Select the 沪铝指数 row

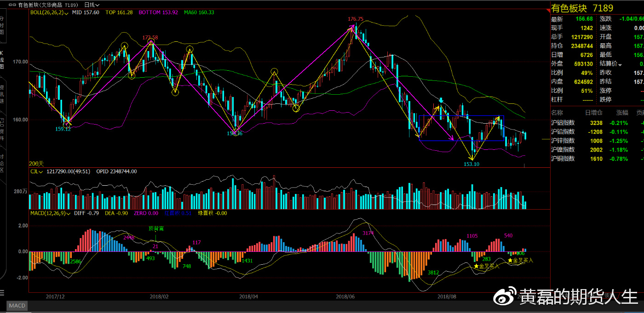[563, 123]
